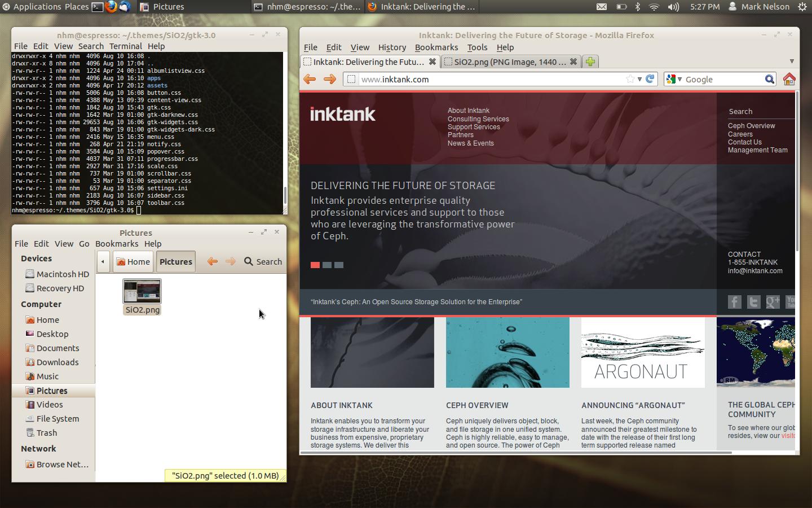Open Inktank's Google Plus icon
Viewport: 812px width, 508px height.
point(773,302)
